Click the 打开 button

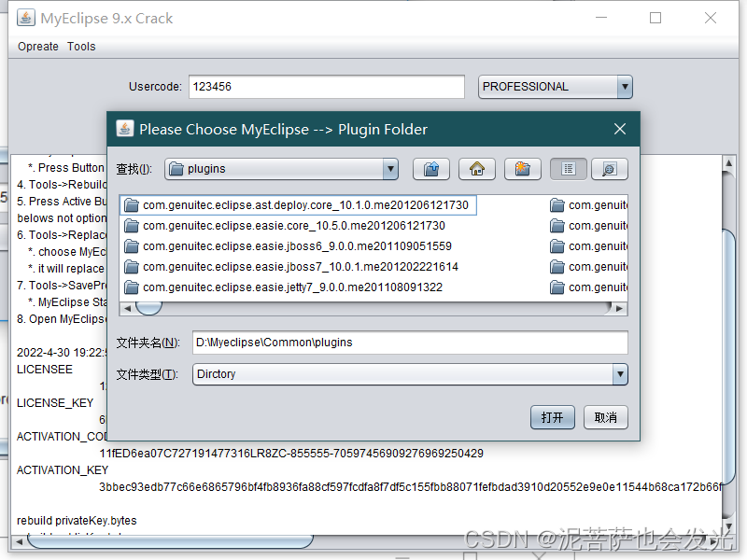pos(553,417)
